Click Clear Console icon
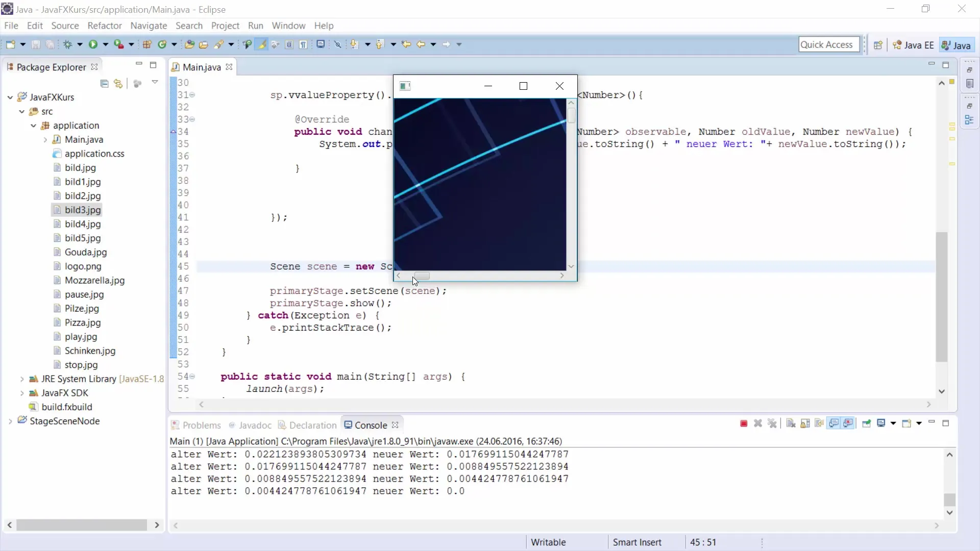 point(791,423)
